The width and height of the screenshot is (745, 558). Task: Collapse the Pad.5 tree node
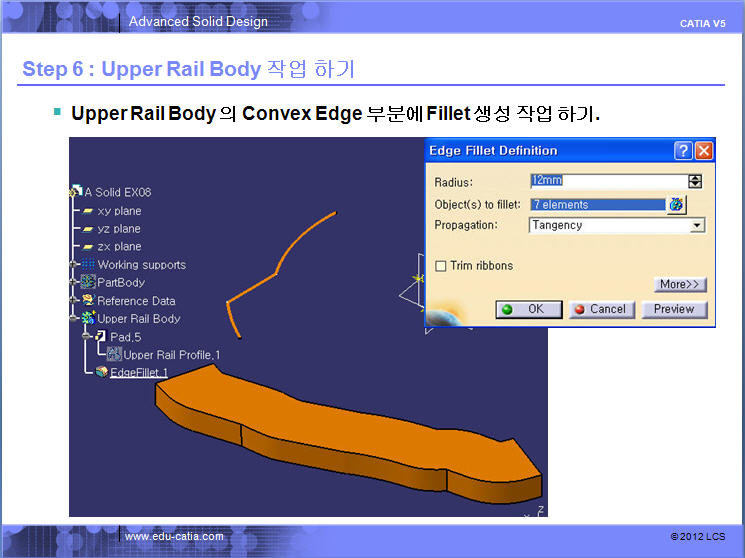tap(88, 337)
